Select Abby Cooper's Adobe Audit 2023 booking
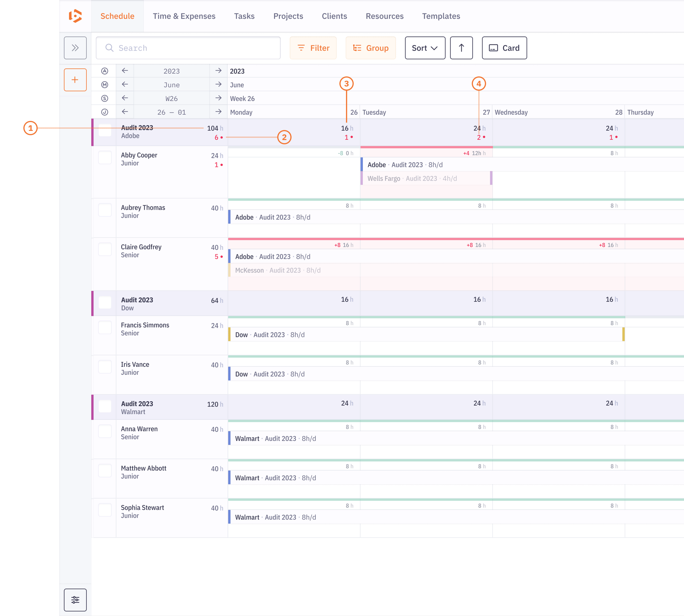The height and width of the screenshot is (616, 684). click(522, 165)
